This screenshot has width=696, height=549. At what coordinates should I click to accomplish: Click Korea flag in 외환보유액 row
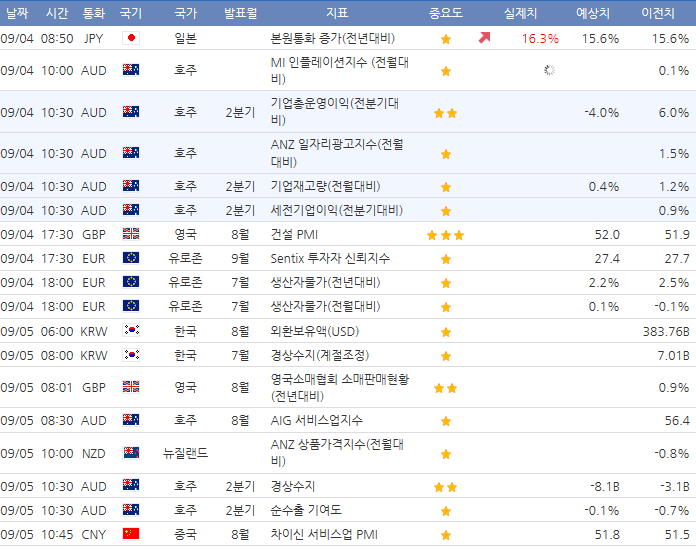click(131, 330)
